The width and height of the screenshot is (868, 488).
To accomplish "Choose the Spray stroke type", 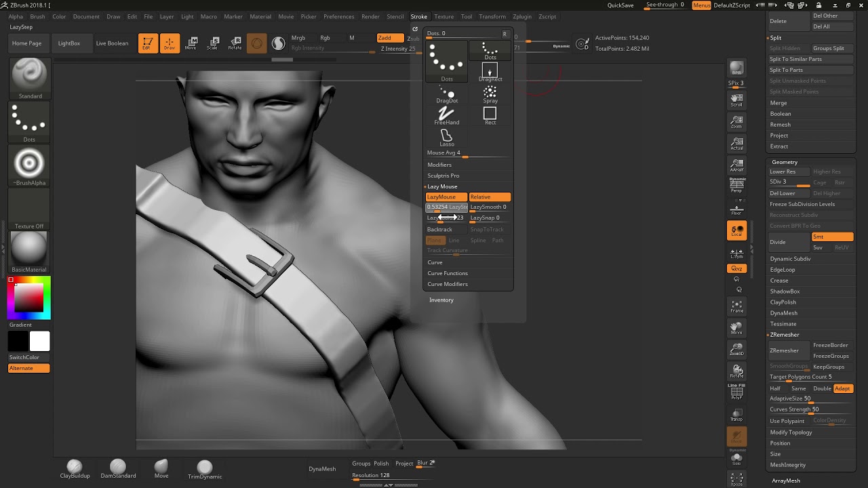I will point(490,94).
